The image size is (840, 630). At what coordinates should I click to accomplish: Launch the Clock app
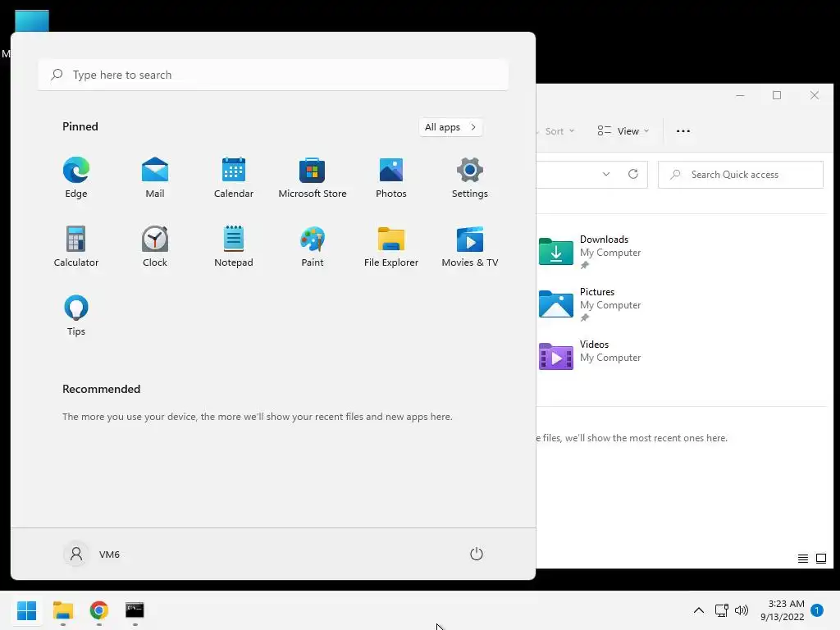(155, 247)
